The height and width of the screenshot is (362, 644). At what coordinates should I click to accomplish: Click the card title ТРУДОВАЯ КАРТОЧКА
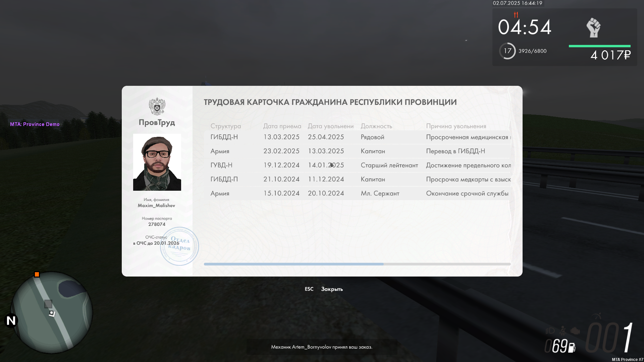[x=330, y=102]
